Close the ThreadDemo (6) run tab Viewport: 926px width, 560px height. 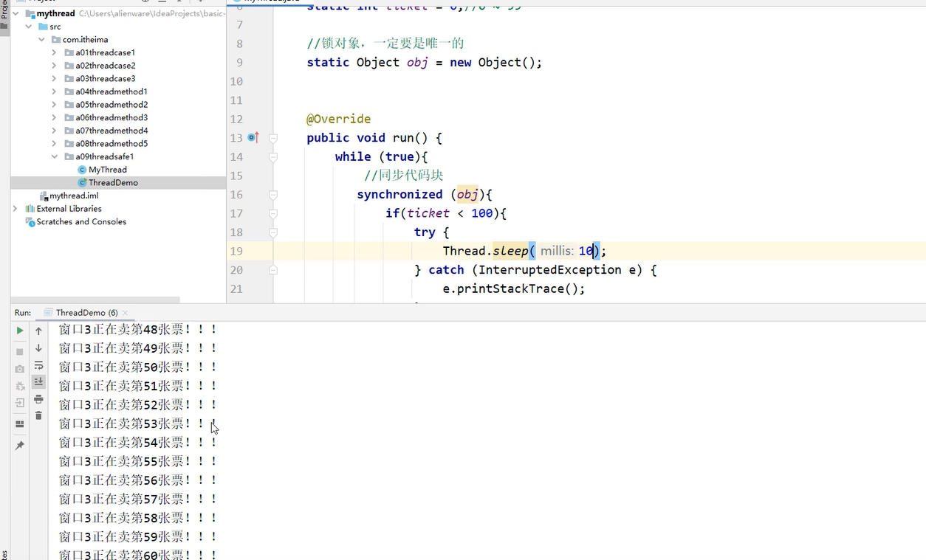[126, 313]
